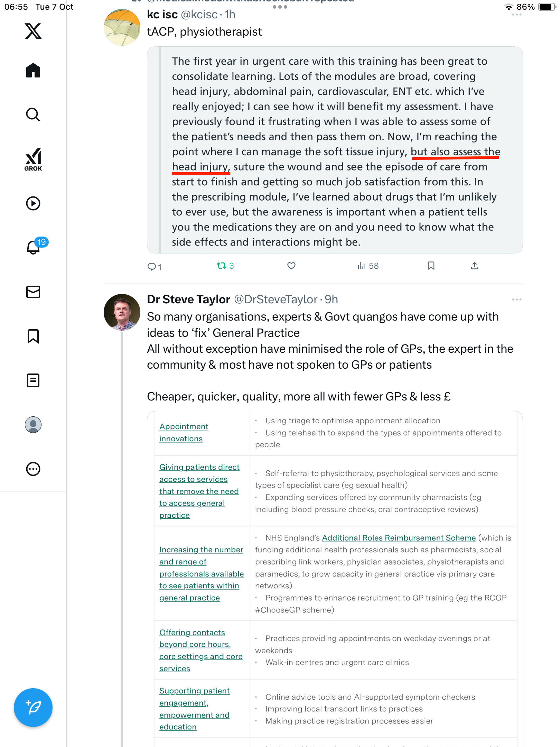This screenshot has height=747, width=560.
Task: Reply to the kc isc post
Action: pyautogui.click(x=152, y=267)
